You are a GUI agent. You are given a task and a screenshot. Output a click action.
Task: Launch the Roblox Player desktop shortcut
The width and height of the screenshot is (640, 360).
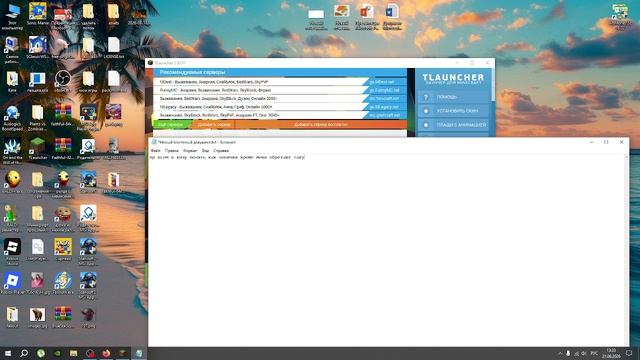pyautogui.click(x=12, y=284)
